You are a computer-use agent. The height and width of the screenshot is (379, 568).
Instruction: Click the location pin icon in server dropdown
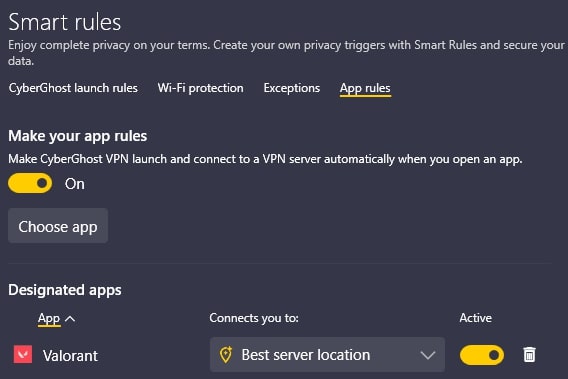[226, 355]
